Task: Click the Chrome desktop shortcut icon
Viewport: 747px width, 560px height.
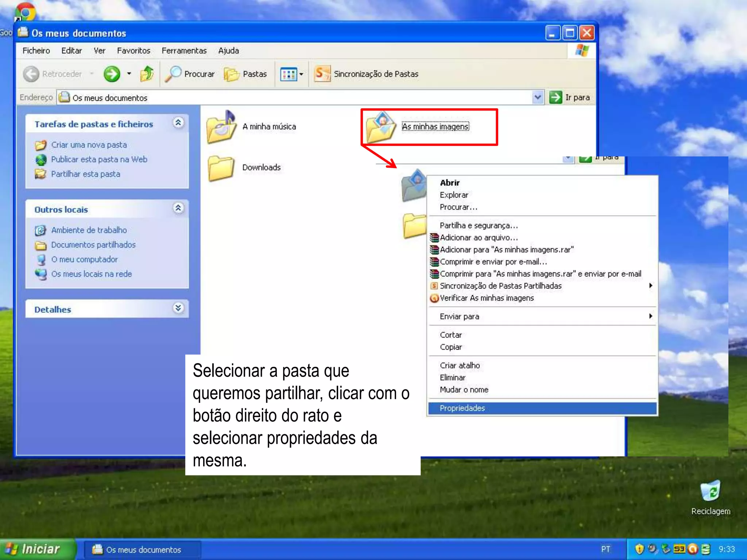Action: point(25,12)
